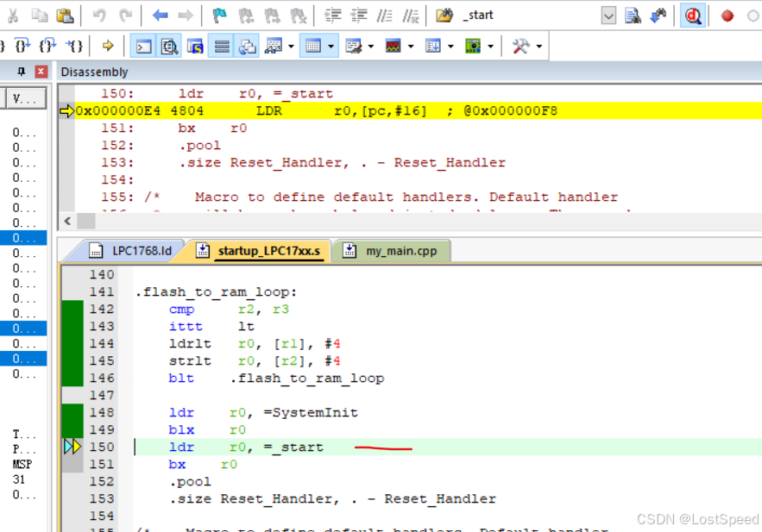Expand the Analysis Windows dropdown arrow
762x532 pixels.
[x=411, y=47]
